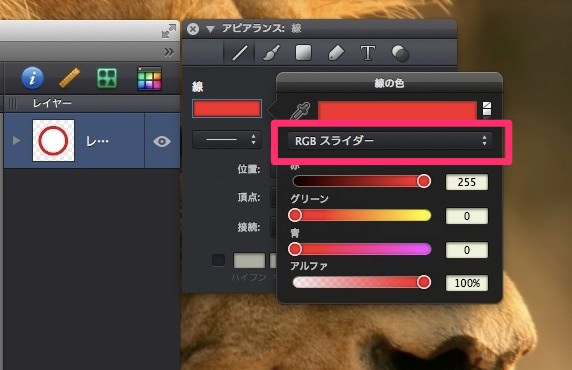Enable the hyphen checkbox
The image size is (572, 370).
click(218, 260)
